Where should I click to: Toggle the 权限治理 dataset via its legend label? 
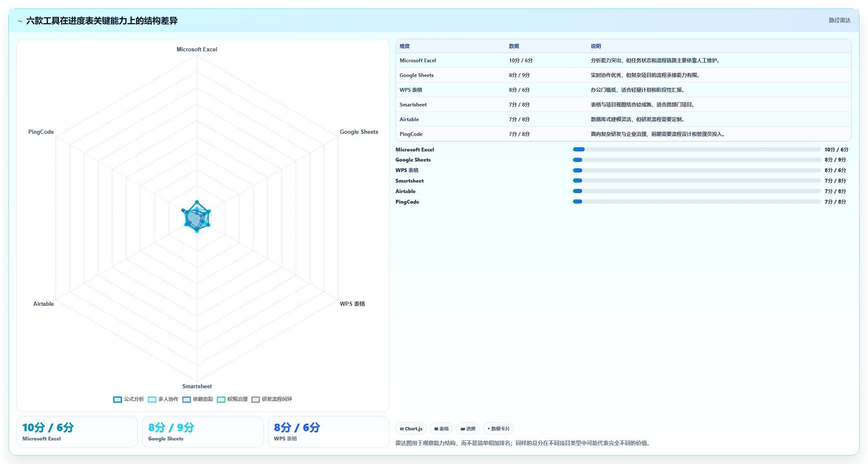click(x=237, y=399)
